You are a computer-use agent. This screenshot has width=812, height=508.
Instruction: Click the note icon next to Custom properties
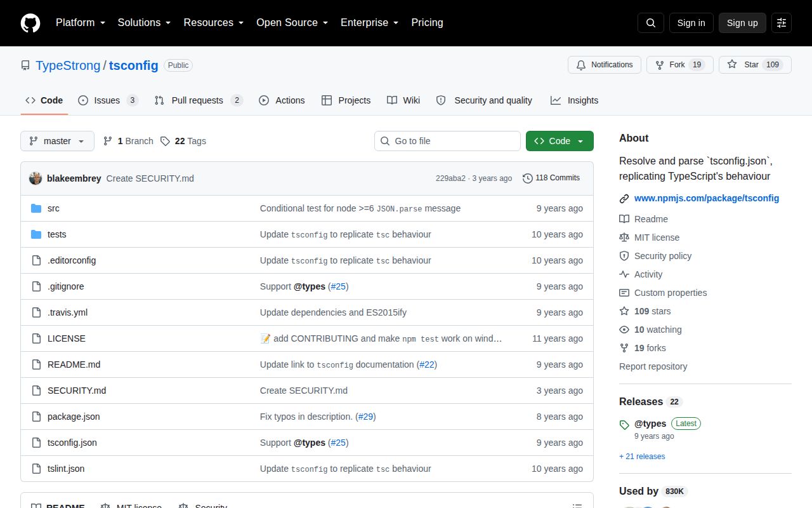[624, 293]
